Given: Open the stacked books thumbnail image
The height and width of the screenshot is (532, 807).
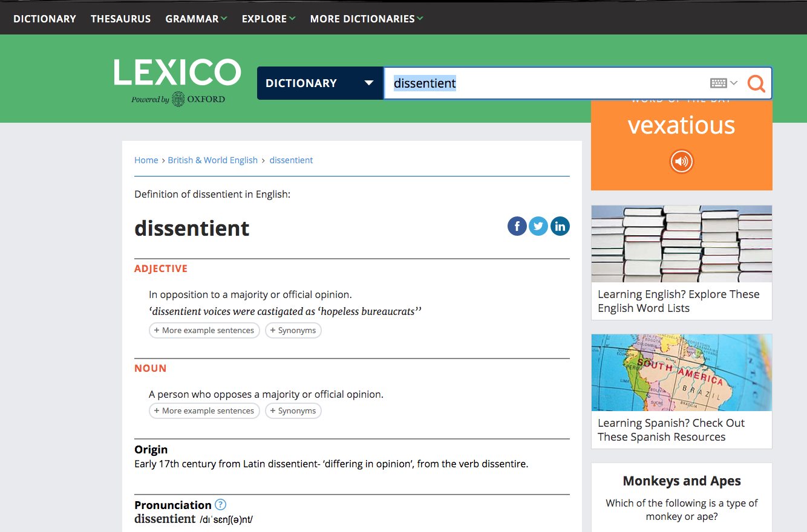Looking at the screenshot, I should 682,244.
